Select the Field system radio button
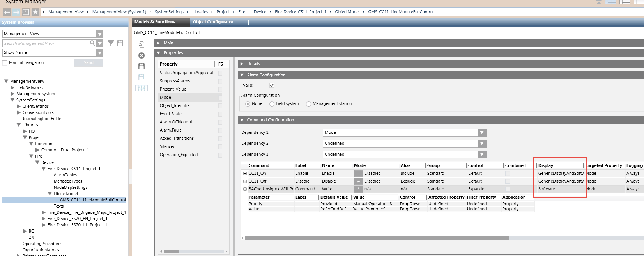This screenshot has width=644, height=256. click(x=272, y=104)
